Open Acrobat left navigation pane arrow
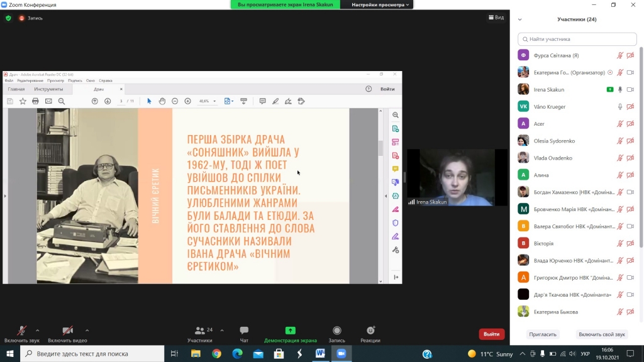 5,196
